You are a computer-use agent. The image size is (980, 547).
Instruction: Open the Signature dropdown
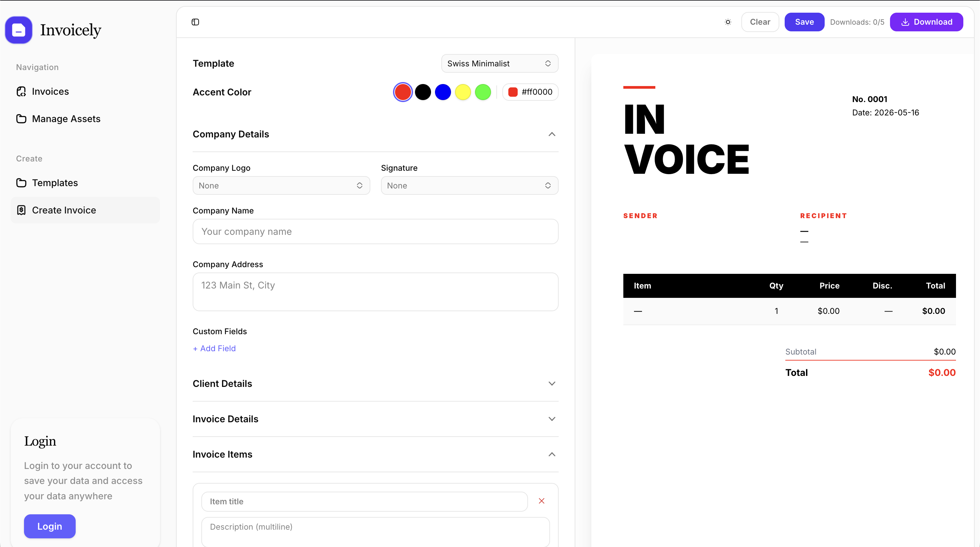(469, 185)
